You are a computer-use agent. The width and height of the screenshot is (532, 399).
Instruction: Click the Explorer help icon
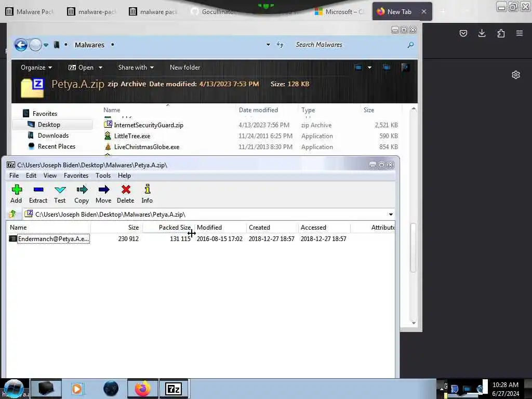[x=405, y=68]
